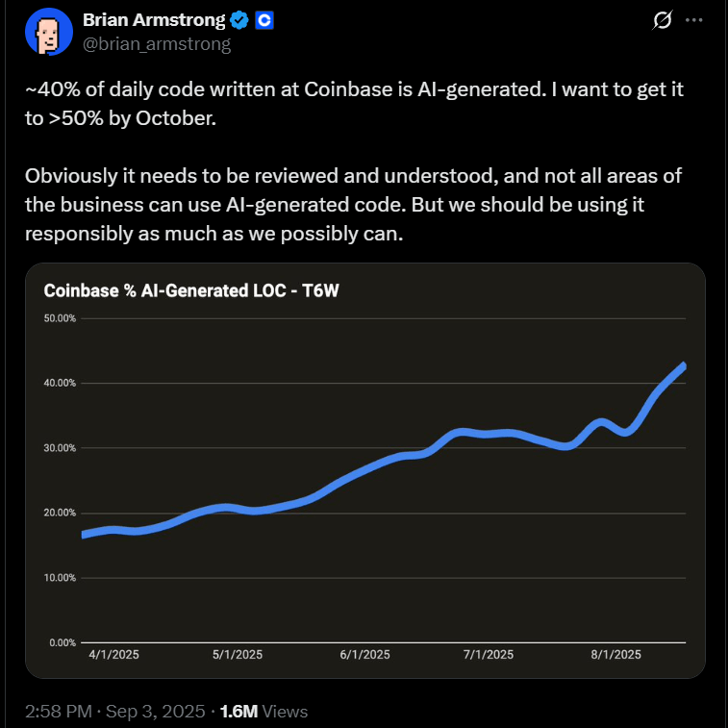
Task: Select the 4/1/2025 x-axis date label
Action: click(x=113, y=655)
